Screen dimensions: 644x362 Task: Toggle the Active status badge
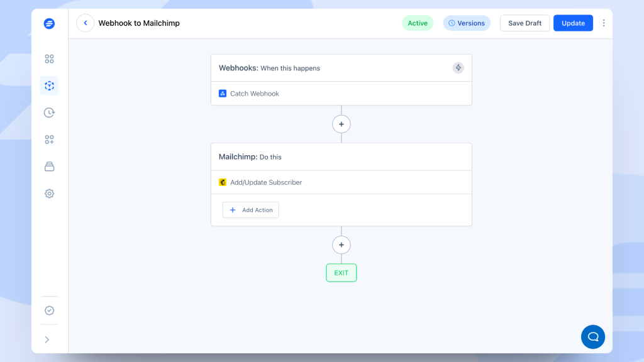click(x=418, y=23)
